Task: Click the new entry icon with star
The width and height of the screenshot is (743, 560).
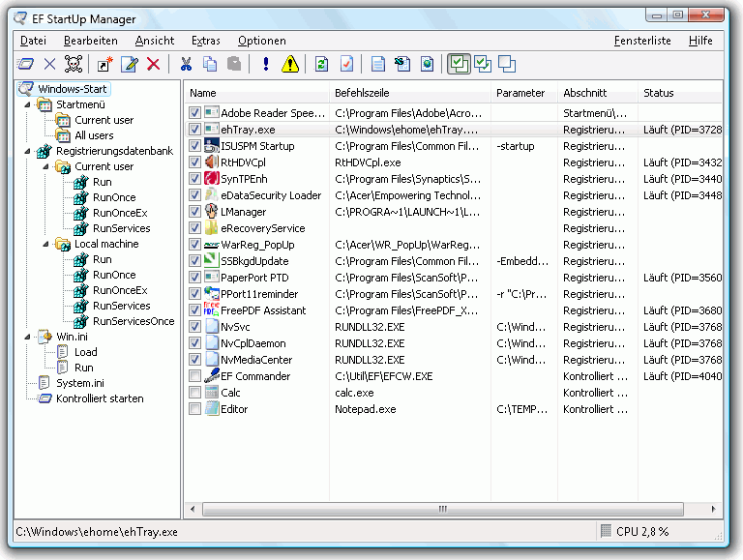Action: 104,64
